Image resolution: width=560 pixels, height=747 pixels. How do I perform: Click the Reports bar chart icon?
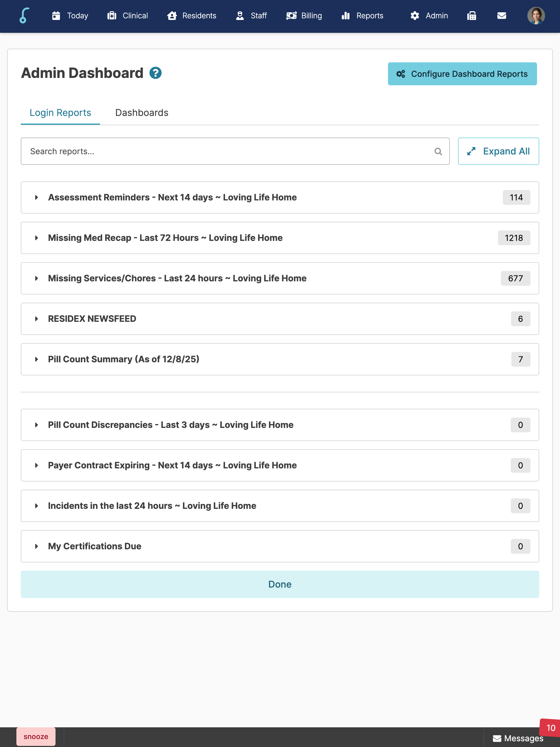click(x=346, y=16)
